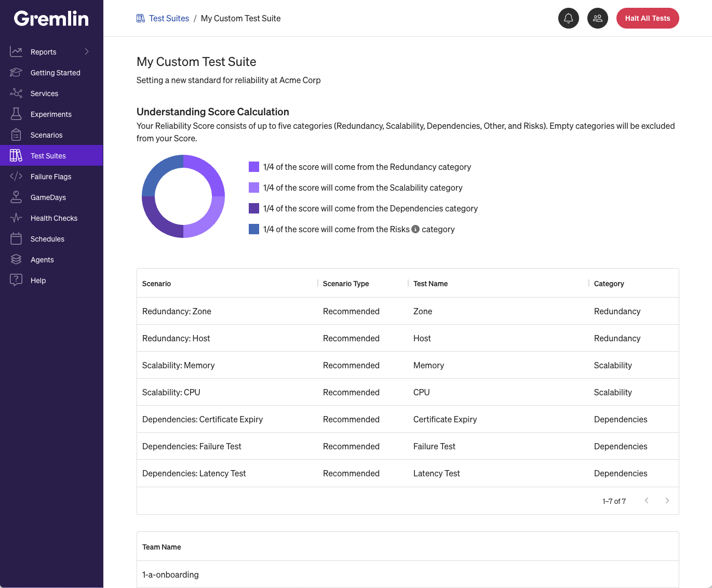712x588 pixels.
Task: Open the notification bell
Action: point(569,18)
